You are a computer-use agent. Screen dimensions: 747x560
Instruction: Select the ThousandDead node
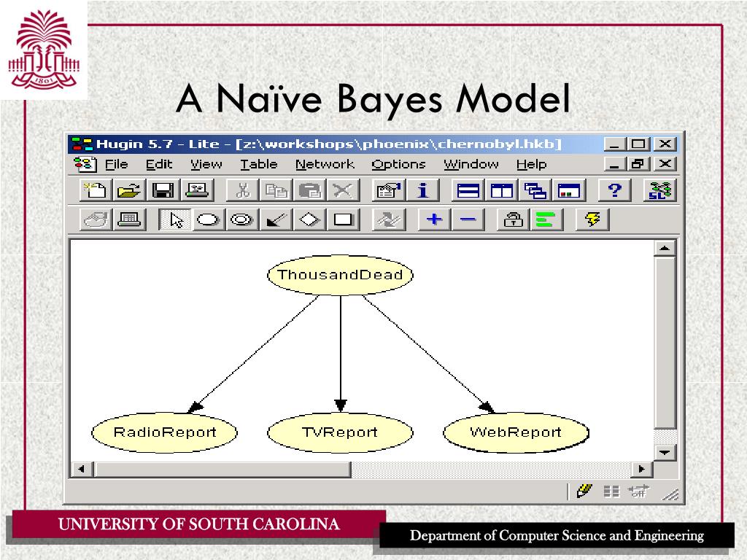click(x=340, y=275)
